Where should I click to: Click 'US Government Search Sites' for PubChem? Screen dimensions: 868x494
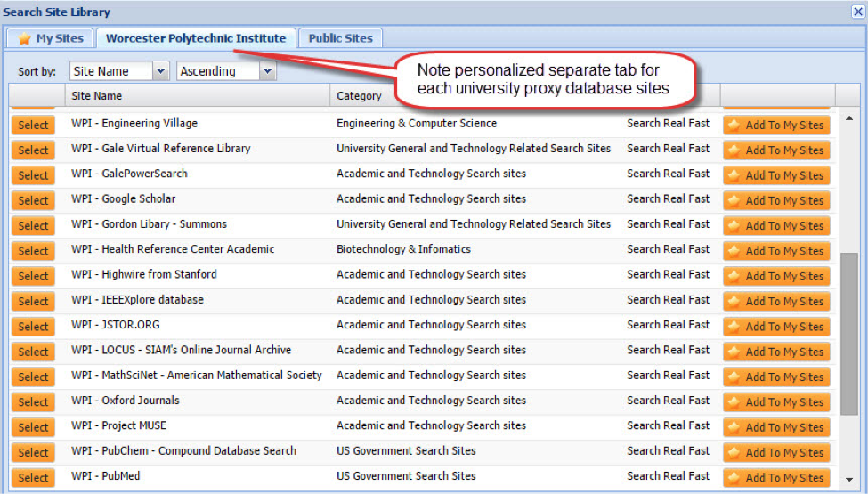(x=406, y=451)
